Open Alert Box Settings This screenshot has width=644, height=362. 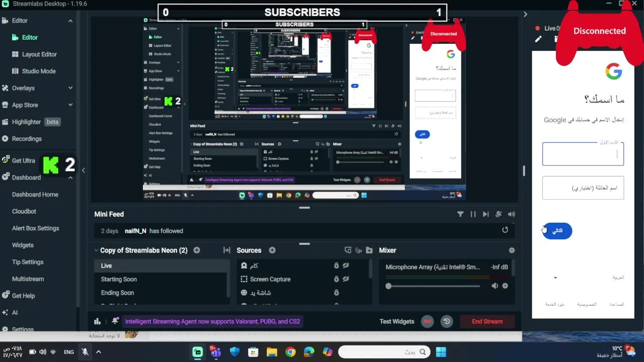coord(36,228)
